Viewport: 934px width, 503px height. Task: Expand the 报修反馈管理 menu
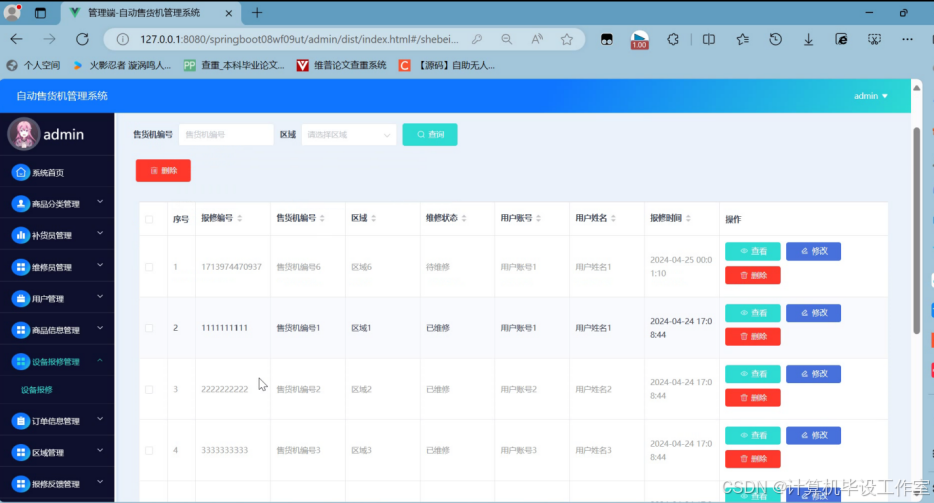[x=100, y=482]
